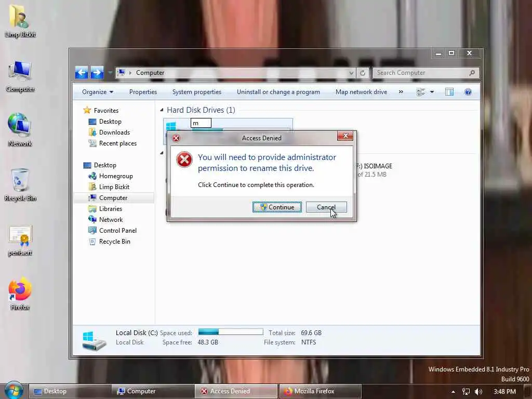Open Recycle Bin desktop icon

coord(20,185)
